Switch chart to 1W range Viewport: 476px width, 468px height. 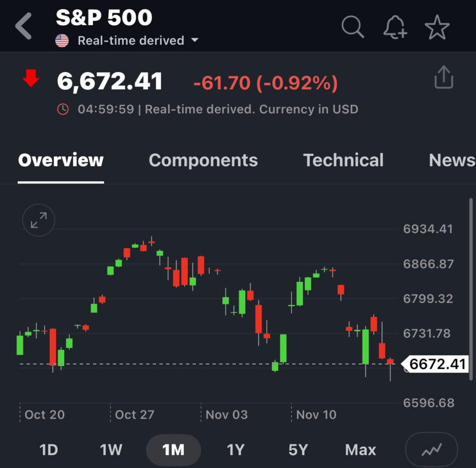111,450
